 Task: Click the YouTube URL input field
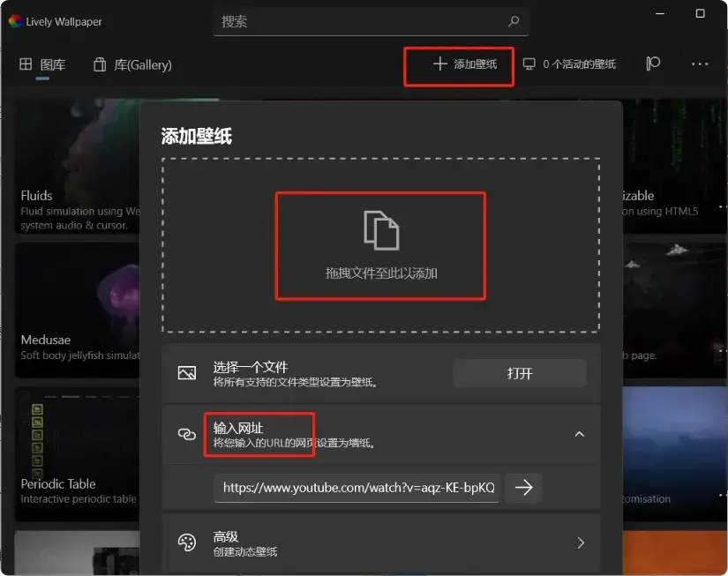pyautogui.click(x=356, y=487)
